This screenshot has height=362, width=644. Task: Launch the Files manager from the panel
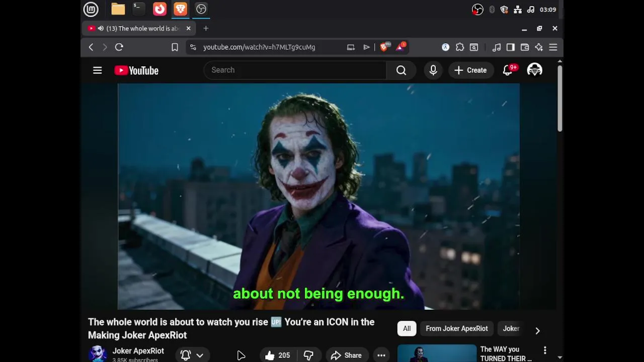(118, 9)
